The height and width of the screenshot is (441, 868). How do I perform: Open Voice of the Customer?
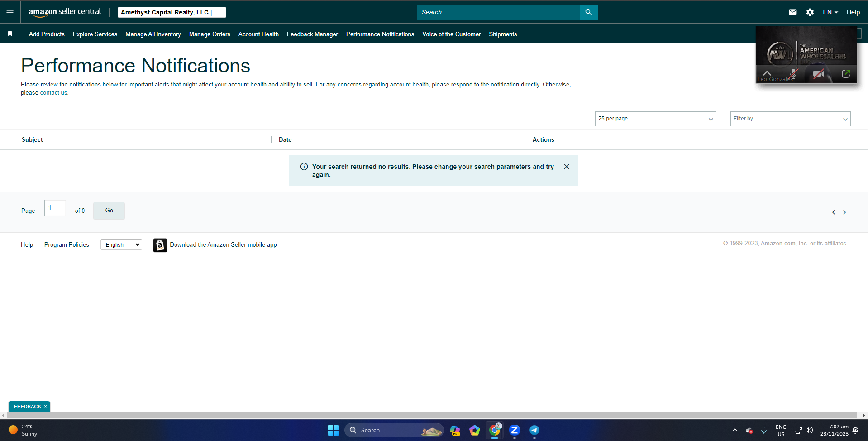click(x=452, y=34)
